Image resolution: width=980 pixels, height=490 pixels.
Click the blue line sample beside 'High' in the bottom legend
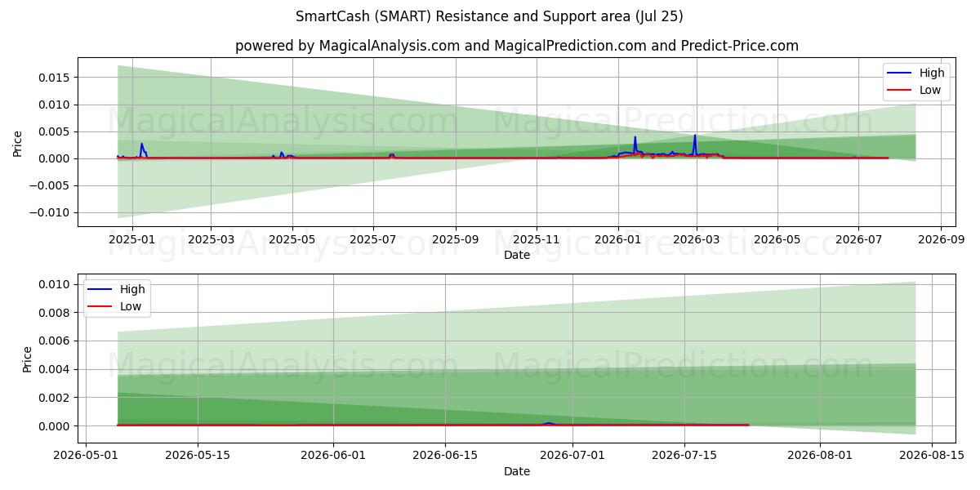coord(101,290)
